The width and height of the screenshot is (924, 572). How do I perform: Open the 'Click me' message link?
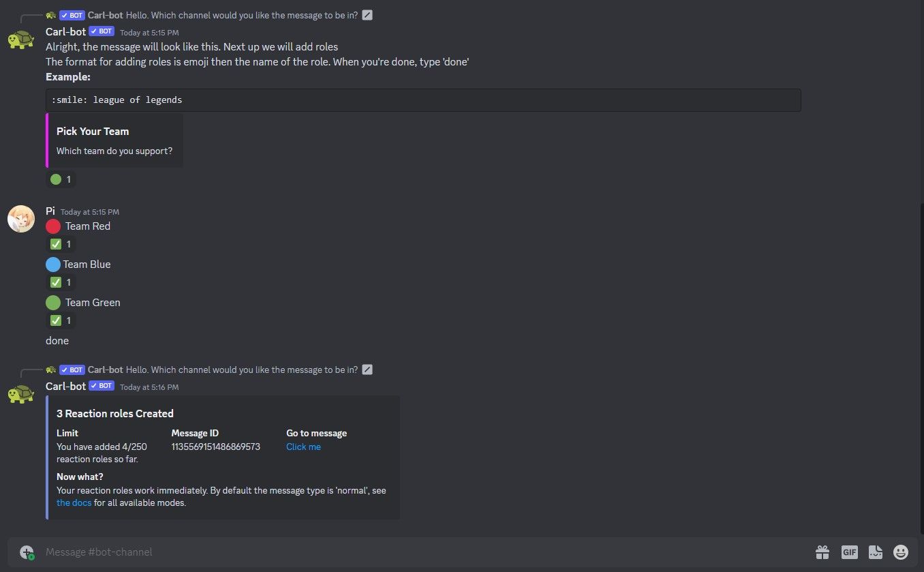pyautogui.click(x=303, y=447)
